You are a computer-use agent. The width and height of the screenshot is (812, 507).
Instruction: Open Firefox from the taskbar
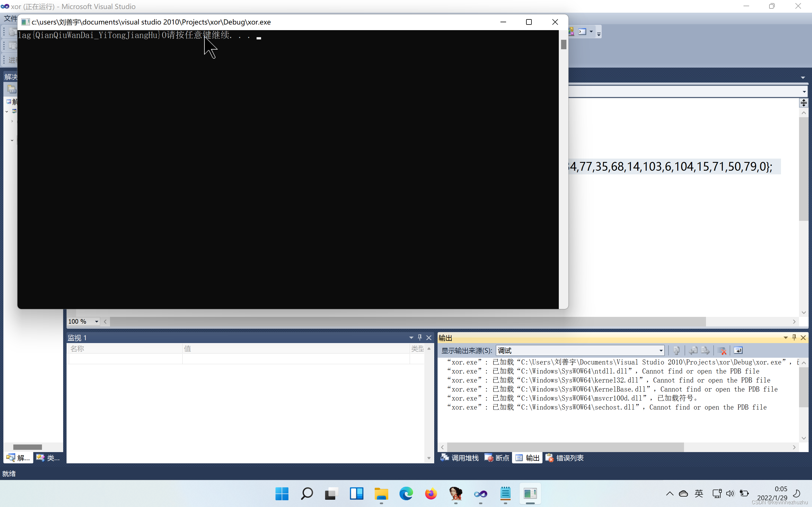[x=431, y=493]
